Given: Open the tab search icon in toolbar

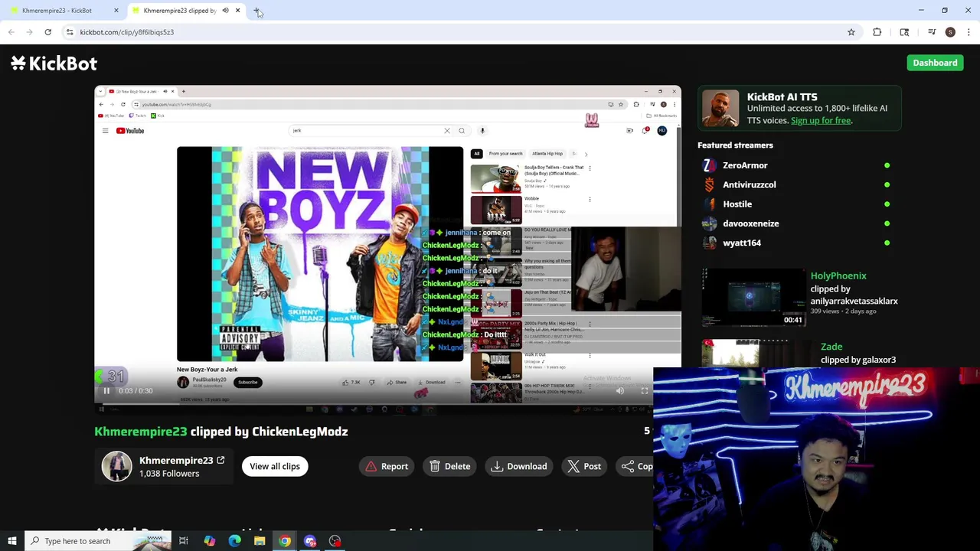Looking at the screenshot, I should tap(904, 32).
